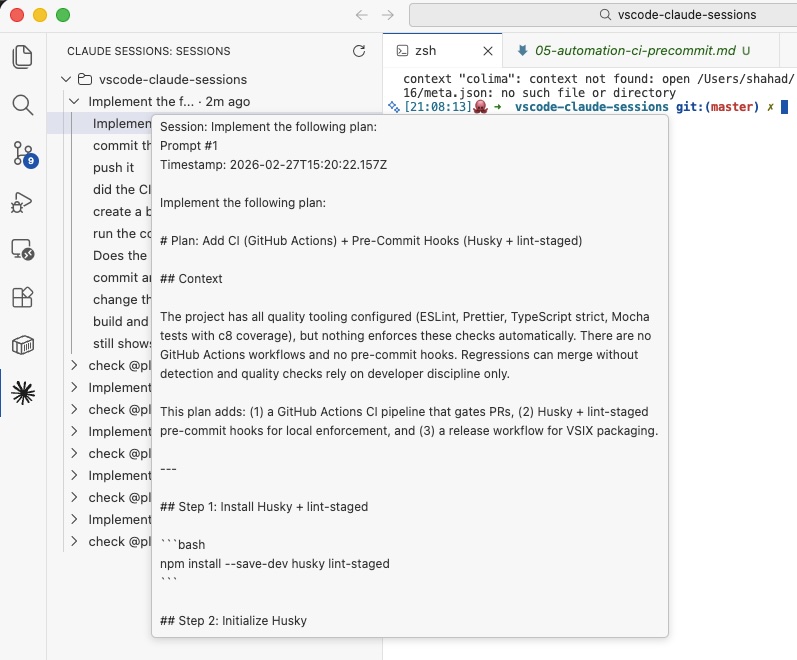
Task: Click '## Step 2: Initialize Husky' text
Action: (233, 620)
